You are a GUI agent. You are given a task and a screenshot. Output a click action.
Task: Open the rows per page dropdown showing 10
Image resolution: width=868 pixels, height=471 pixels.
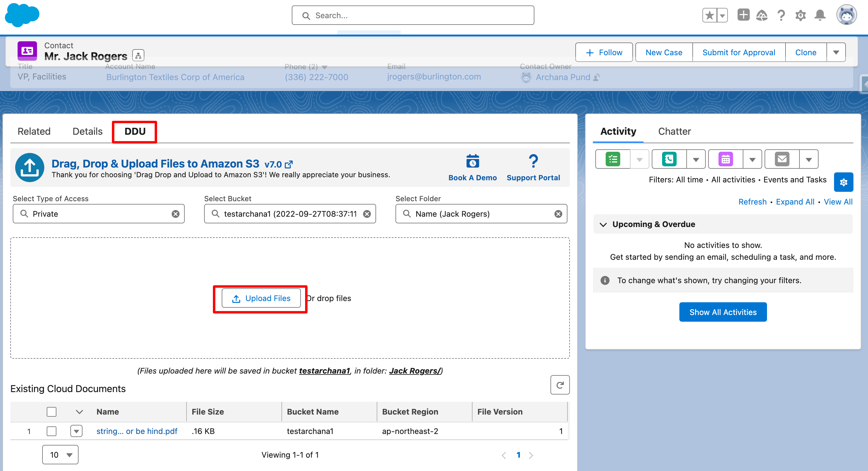60,455
